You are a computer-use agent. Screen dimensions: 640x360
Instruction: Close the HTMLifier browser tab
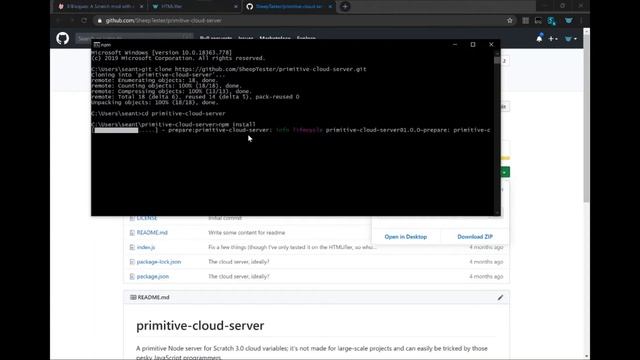tap(236, 7)
